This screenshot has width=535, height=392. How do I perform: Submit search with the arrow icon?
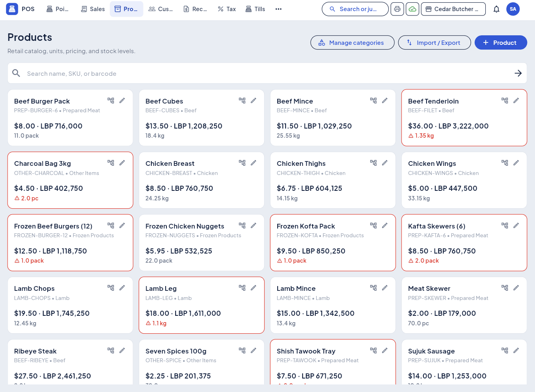(518, 73)
